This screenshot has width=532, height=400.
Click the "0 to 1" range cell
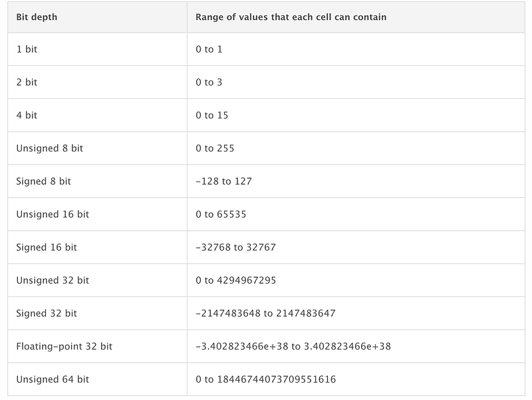209,50
